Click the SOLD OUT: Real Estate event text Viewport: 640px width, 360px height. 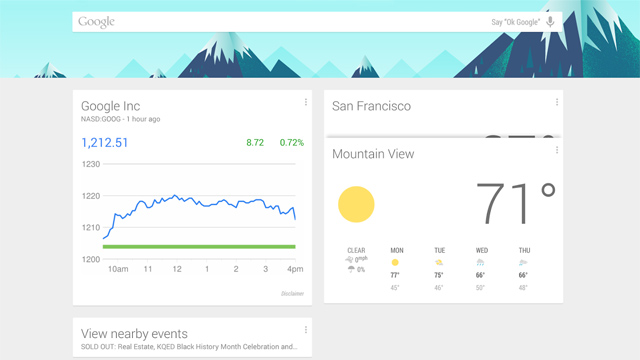tap(189, 347)
